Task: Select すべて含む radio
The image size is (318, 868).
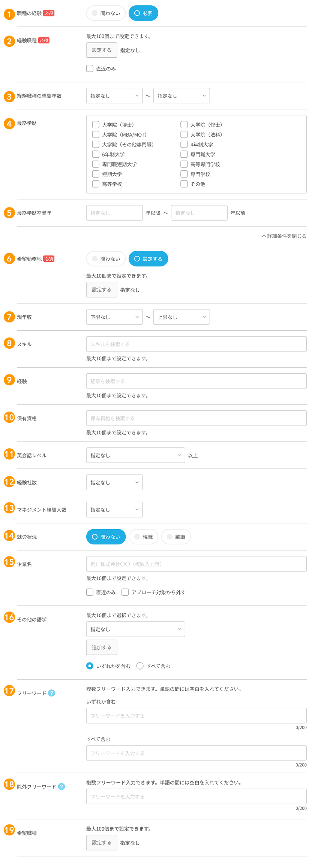Action: [x=140, y=666]
